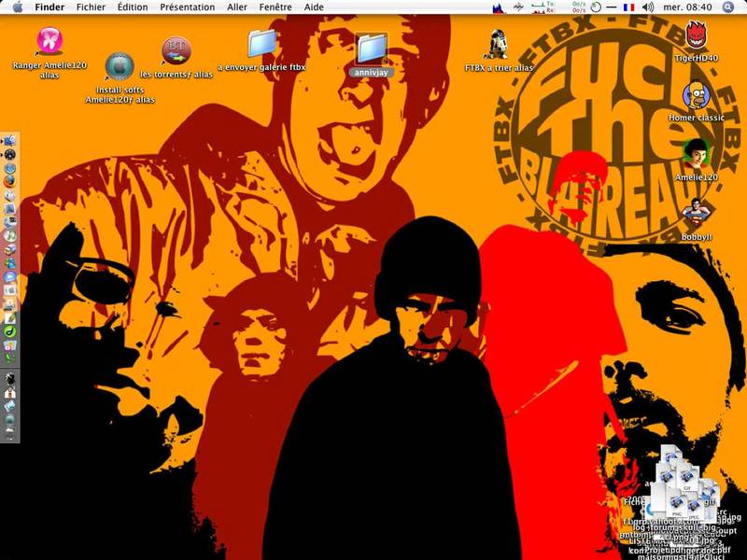Open the Fichier menu

[x=91, y=7]
